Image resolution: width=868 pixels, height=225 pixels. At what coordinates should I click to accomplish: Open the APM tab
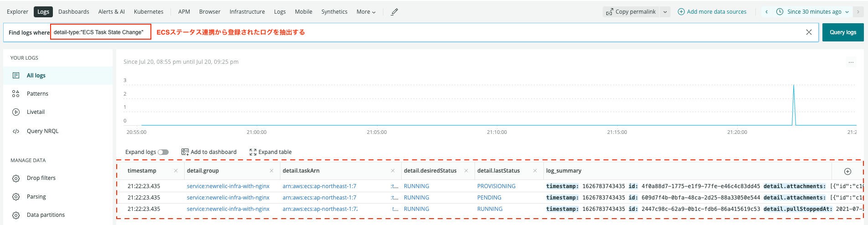[x=184, y=12]
